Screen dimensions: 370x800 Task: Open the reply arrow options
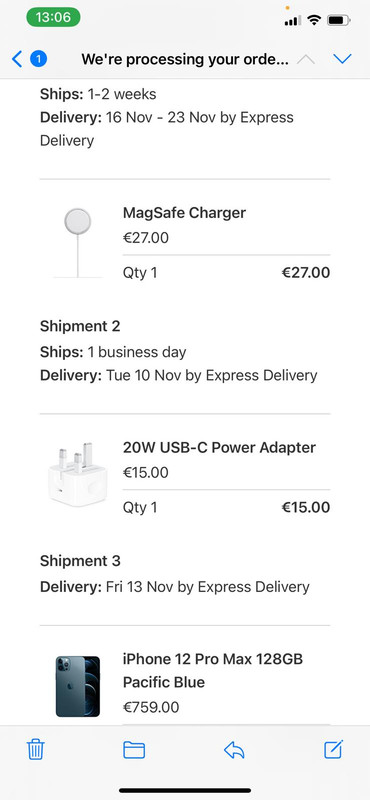pyautogui.click(x=234, y=749)
